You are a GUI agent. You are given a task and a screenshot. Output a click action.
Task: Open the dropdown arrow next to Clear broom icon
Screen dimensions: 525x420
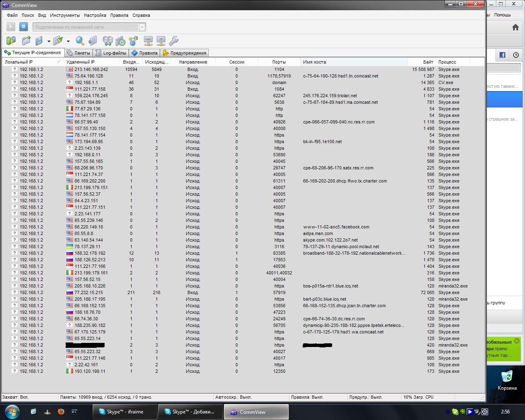(68, 41)
